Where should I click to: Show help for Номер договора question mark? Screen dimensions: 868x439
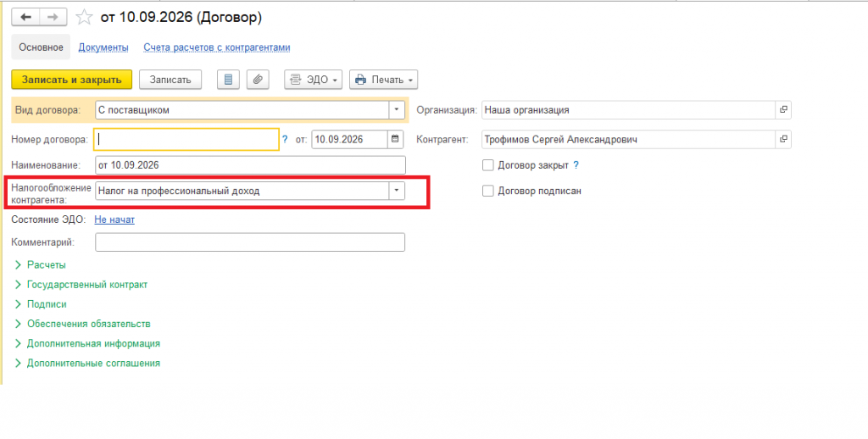[x=285, y=140]
